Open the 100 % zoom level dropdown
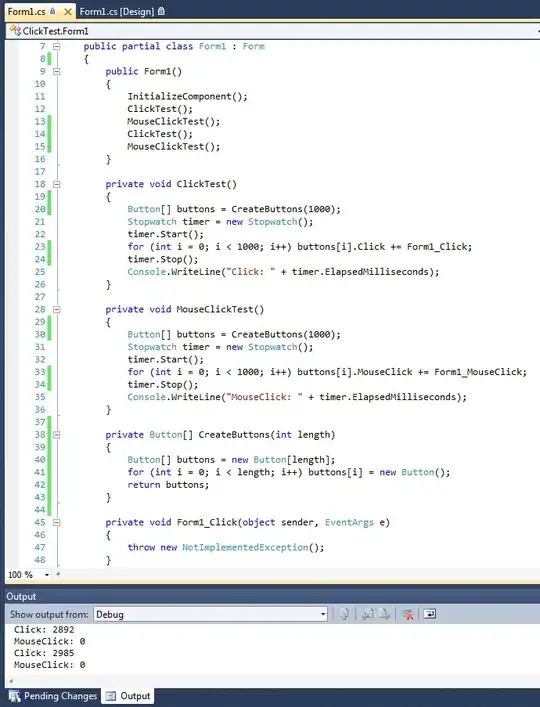540x707 pixels. (47, 575)
